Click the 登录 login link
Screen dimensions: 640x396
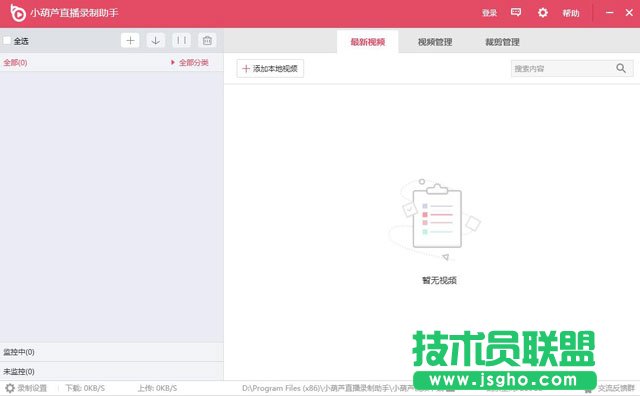pyautogui.click(x=489, y=13)
